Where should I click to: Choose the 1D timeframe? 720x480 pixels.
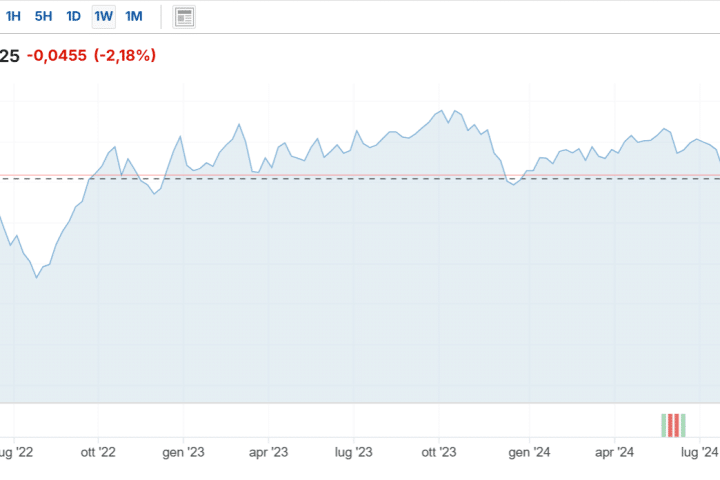[73, 17]
